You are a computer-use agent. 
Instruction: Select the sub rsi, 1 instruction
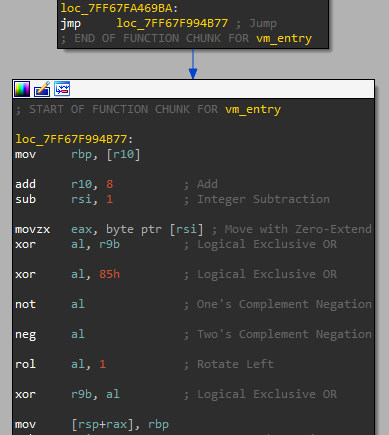pyautogui.click(x=64, y=199)
